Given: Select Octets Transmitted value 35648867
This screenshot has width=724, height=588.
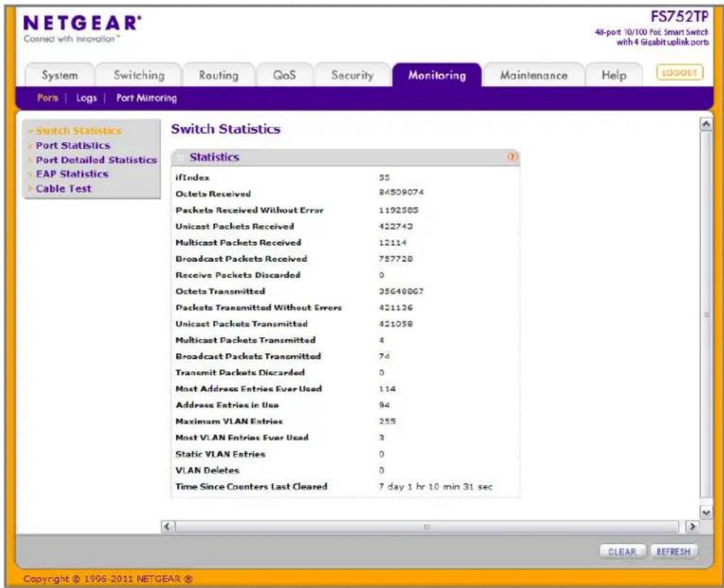Looking at the screenshot, I should 401,291.
